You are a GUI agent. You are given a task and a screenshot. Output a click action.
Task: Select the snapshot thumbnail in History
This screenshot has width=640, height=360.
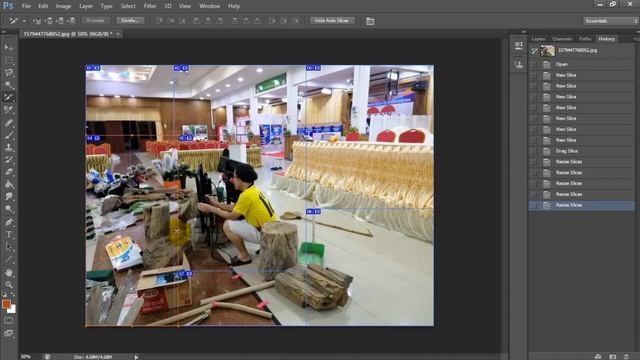548,51
